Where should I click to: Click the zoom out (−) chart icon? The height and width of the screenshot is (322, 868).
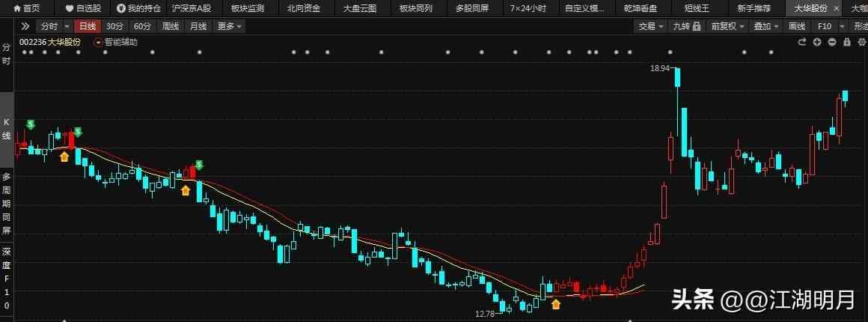coord(832,42)
